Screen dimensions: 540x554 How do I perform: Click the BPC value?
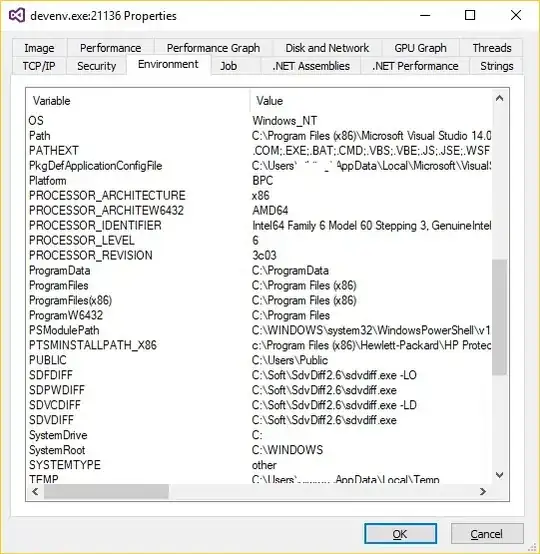point(263,181)
